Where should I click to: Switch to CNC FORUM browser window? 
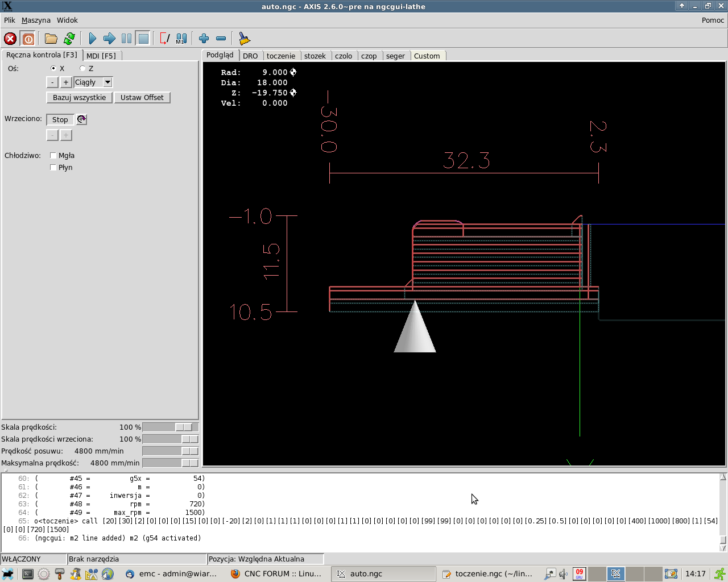coord(277,574)
